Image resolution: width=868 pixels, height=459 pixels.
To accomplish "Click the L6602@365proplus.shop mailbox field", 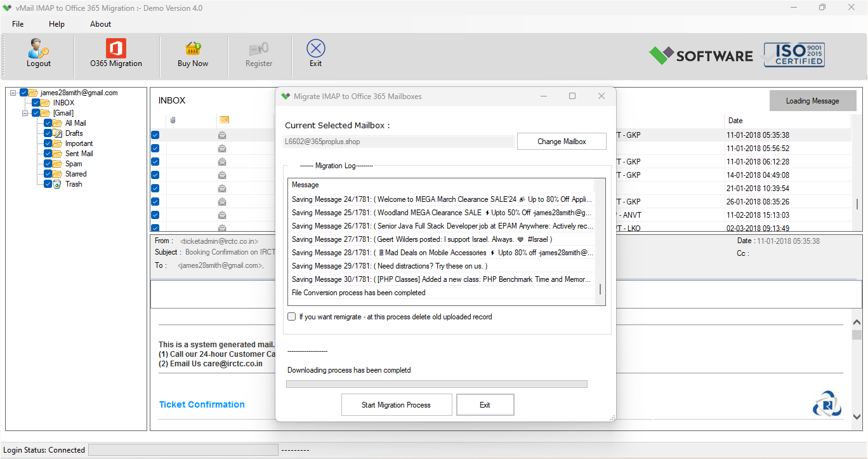I will tap(399, 142).
